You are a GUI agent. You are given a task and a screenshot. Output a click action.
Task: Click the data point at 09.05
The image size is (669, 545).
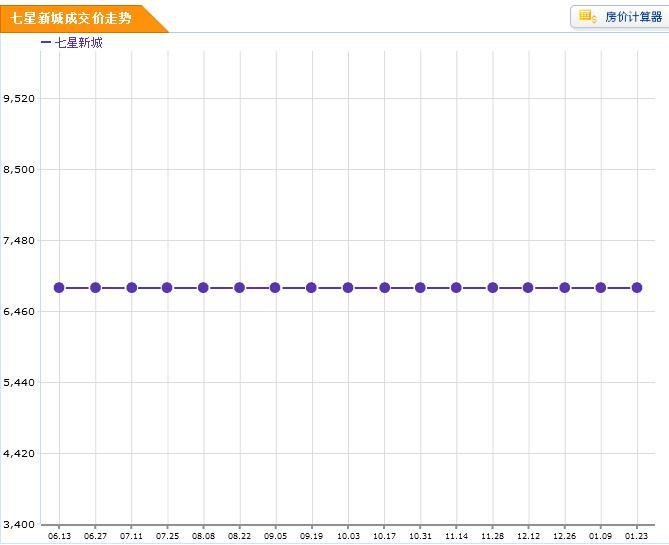275,288
